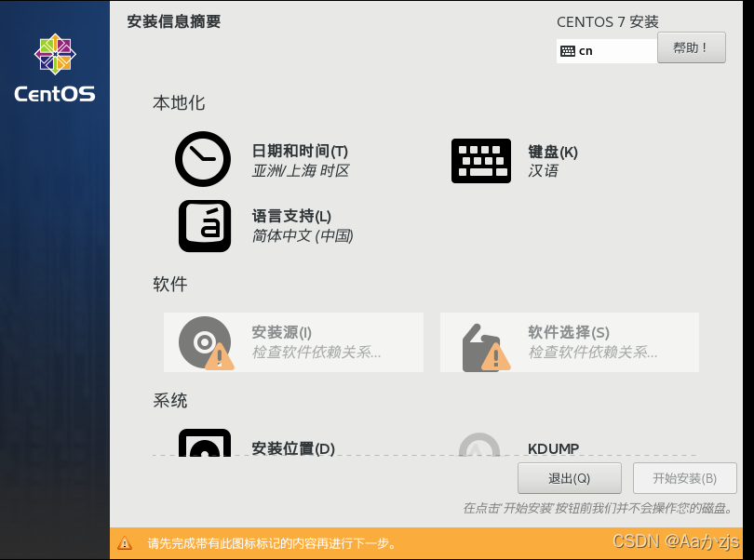Click the KDUMP icon

(x=479, y=445)
